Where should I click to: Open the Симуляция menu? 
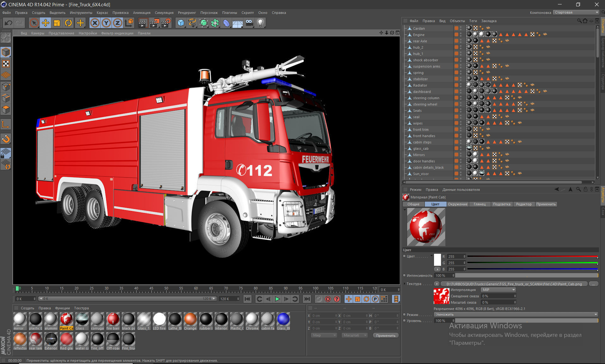click(x=164, y=13)
